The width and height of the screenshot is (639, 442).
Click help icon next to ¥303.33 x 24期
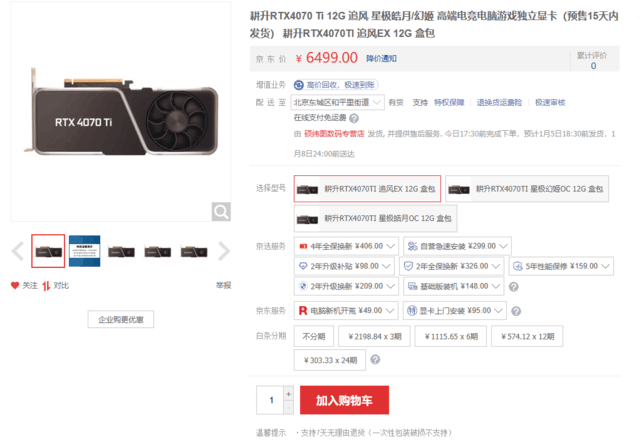(x=375, y=359)
